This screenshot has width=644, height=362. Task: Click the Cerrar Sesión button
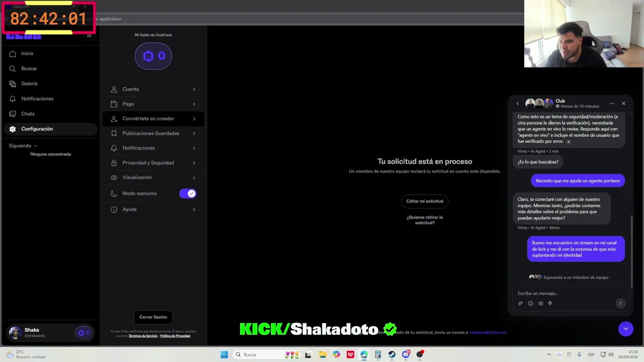pyautogui.click(x=153, y=317)
